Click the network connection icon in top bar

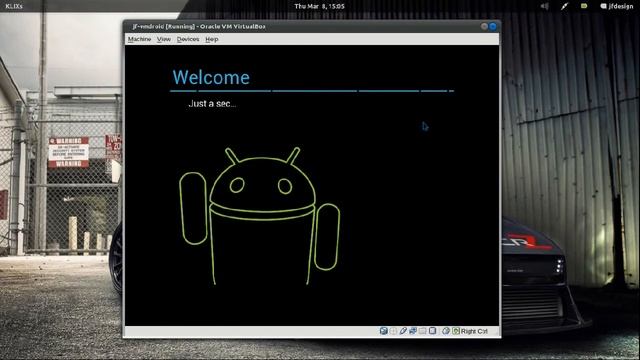pos(564,6)
